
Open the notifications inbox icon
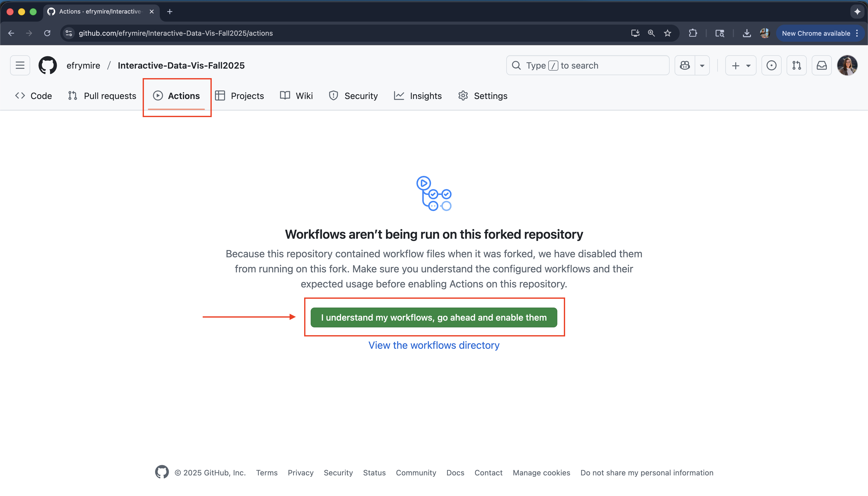(x=822, y=65)
